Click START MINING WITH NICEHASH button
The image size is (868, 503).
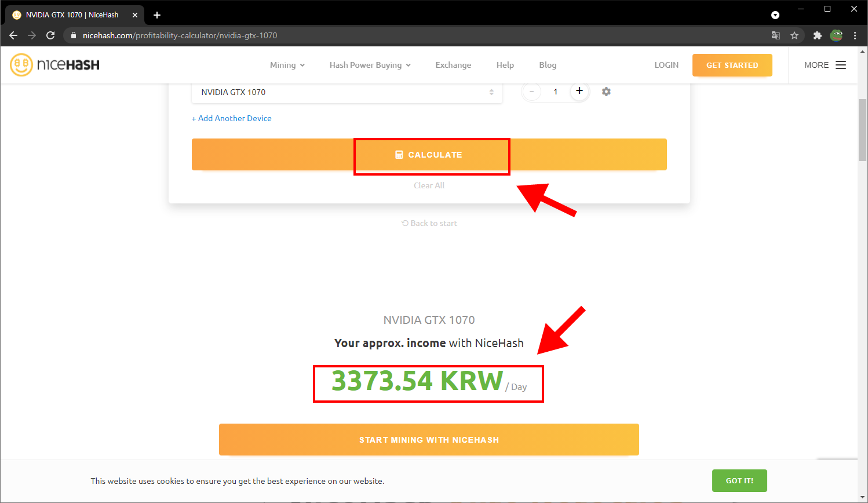(429, 440)
